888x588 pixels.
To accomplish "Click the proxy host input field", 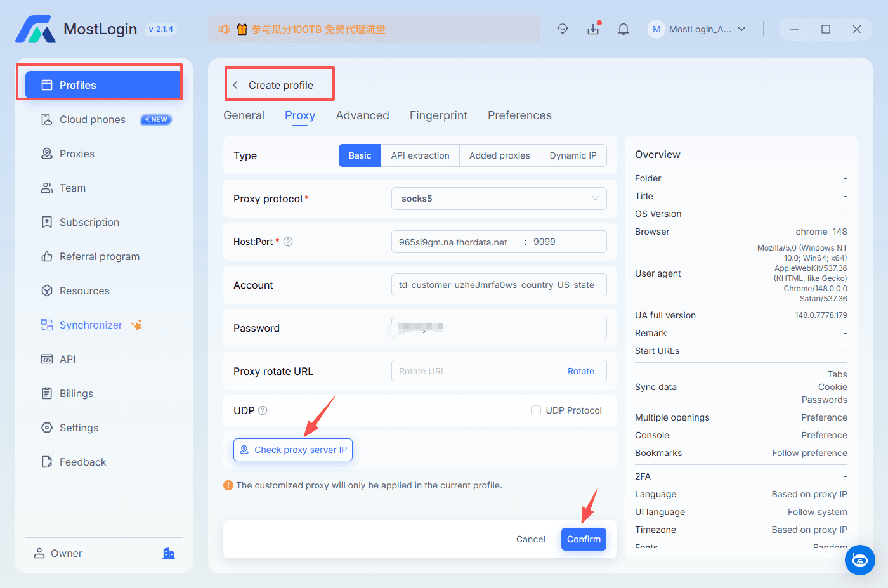I will pos(455,242).
